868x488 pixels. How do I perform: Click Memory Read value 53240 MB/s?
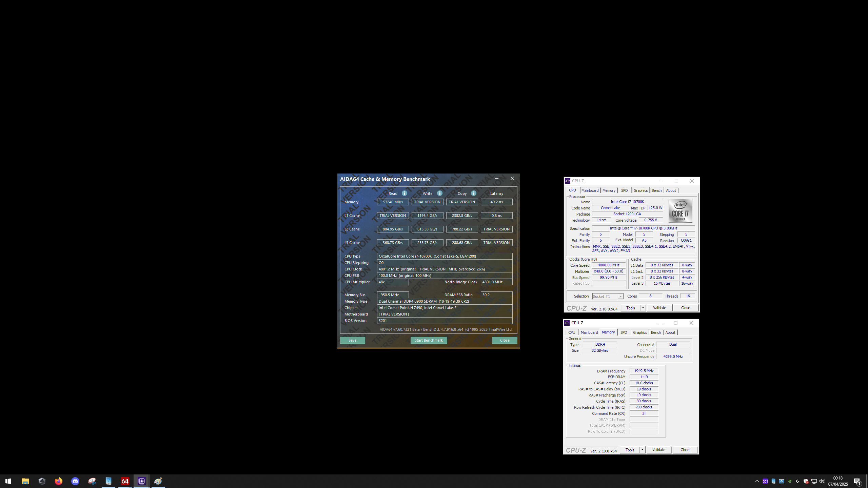(393, 202)
